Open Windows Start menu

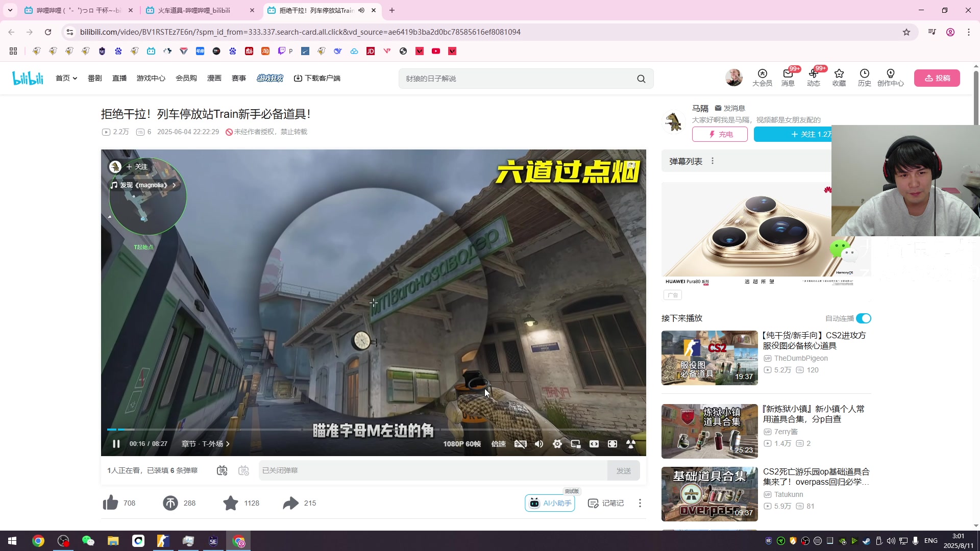tap(12, 541)
